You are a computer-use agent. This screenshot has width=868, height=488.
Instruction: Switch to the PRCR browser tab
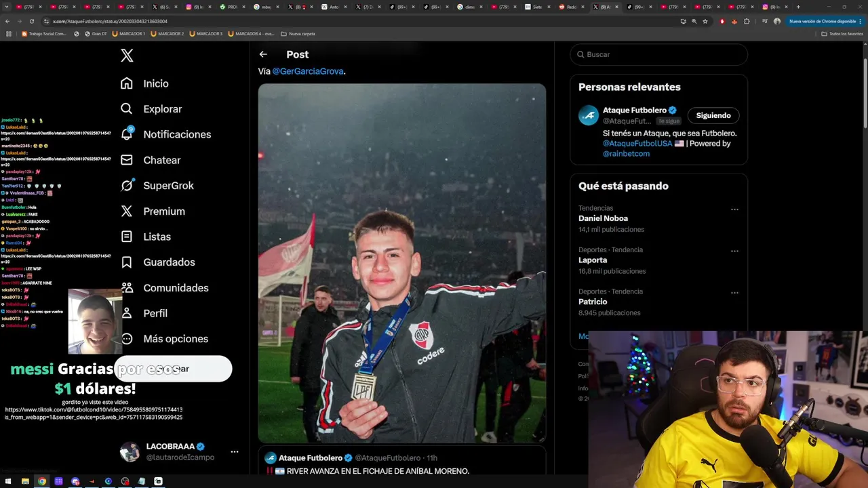tap(232, 7)
